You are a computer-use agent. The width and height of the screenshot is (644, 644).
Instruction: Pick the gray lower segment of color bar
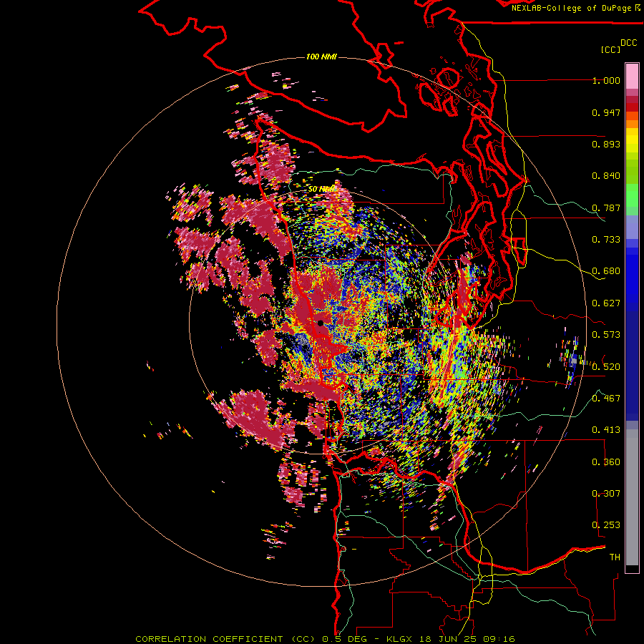tap(632, 501)
